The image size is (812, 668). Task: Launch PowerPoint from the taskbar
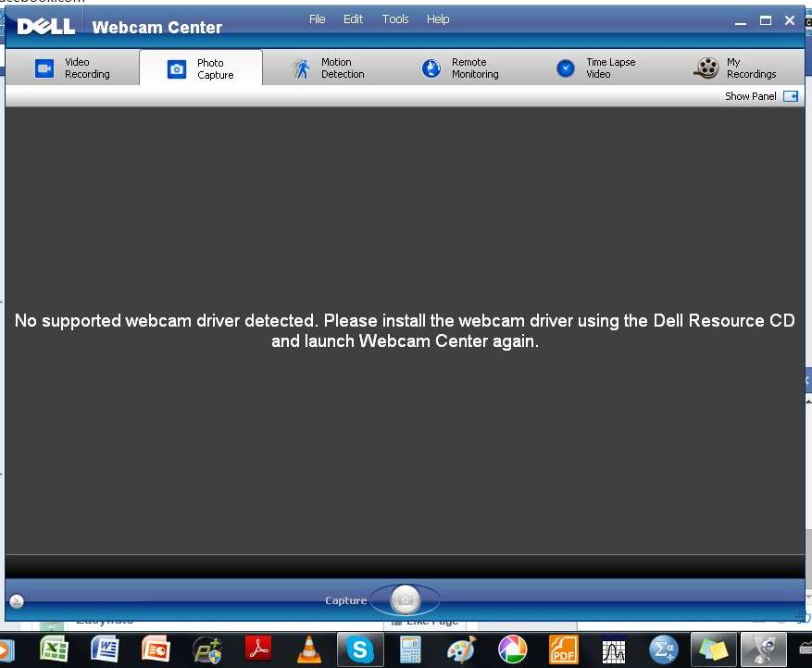pyautogui.click(x=156, y=649)
